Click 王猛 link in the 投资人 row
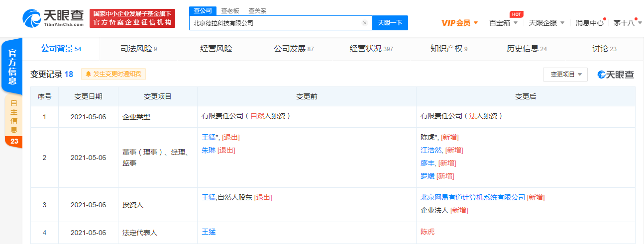644x244 pixels. [x=209, y=197]
